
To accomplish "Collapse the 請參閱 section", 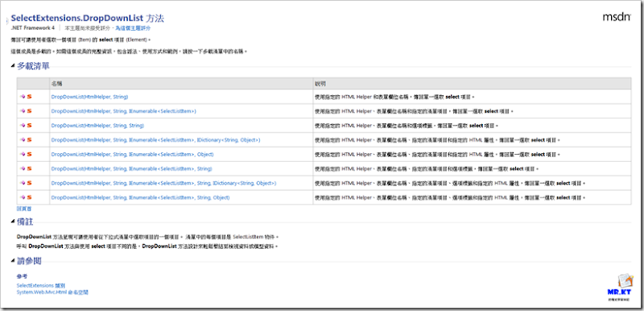I will [13, 261].
